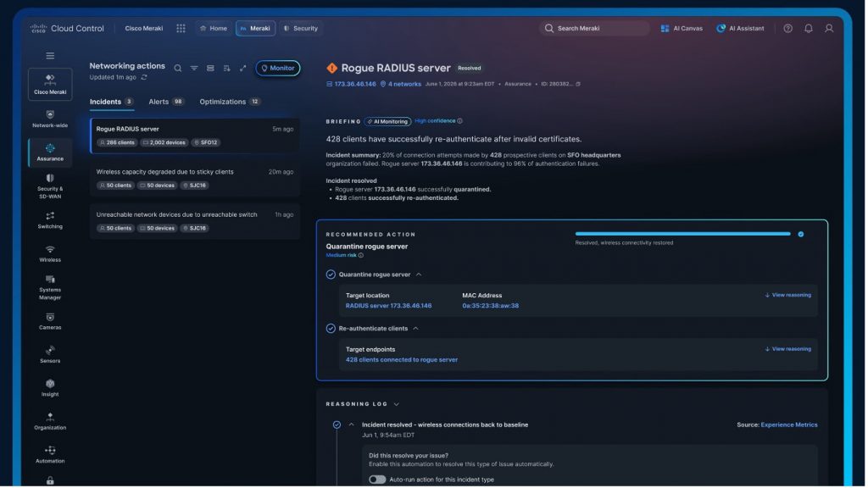The height and width of the screenshot is (488, 868).
Task: Select Unreachable network devices incident
Action: [196, 222]
